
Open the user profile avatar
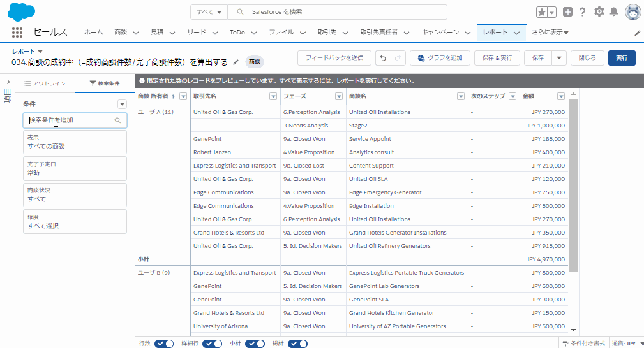pos(633,12)
